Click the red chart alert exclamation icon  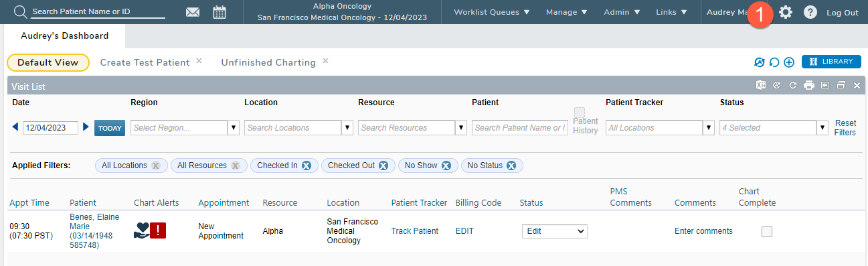(159, 230)
